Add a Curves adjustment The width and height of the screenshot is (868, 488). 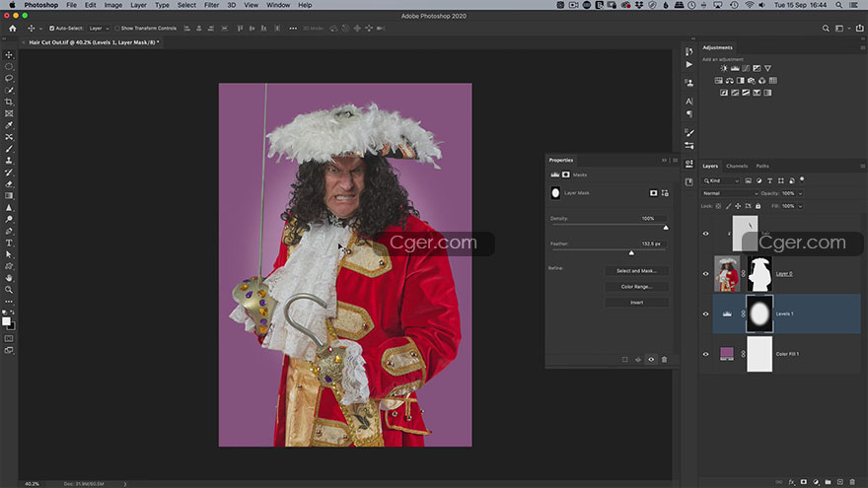[x=746, y=68]
